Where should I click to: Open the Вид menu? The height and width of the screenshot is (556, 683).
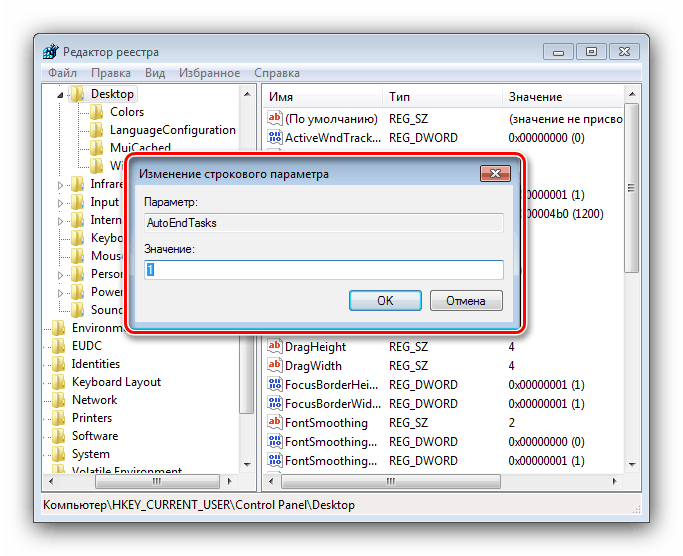tap(155, 73)
